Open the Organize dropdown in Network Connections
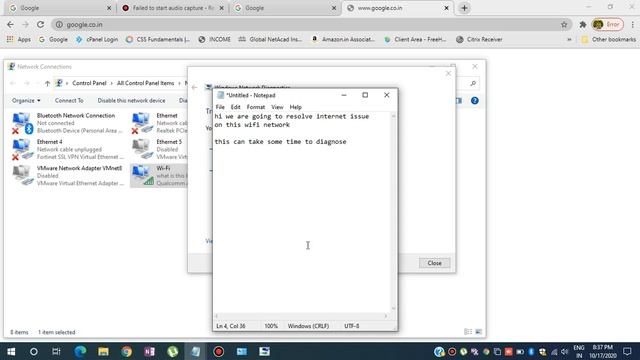The height and width of the screenshot is (360, 640). coord(26,100)
